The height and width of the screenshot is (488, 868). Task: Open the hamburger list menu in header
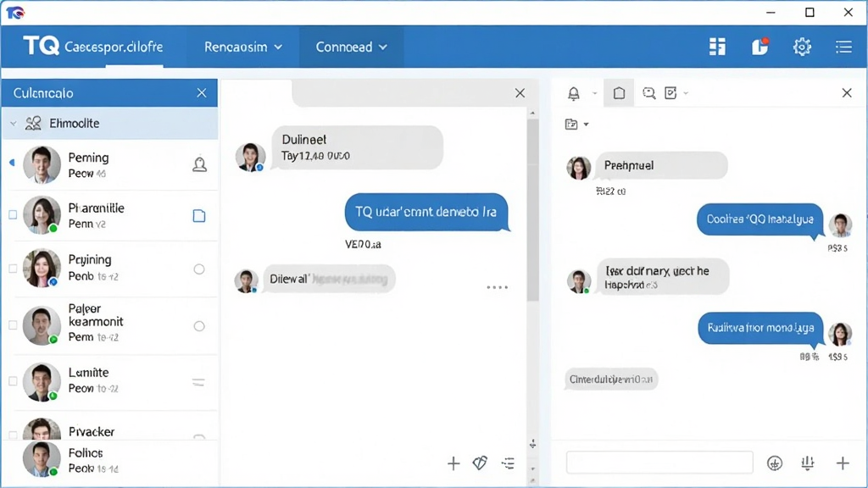(x=843, y=47)
